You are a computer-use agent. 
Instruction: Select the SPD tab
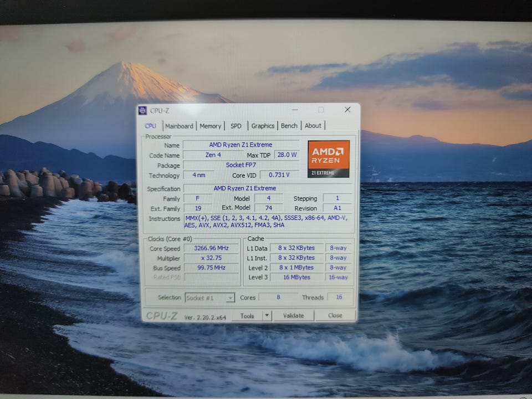coord(236,126)
